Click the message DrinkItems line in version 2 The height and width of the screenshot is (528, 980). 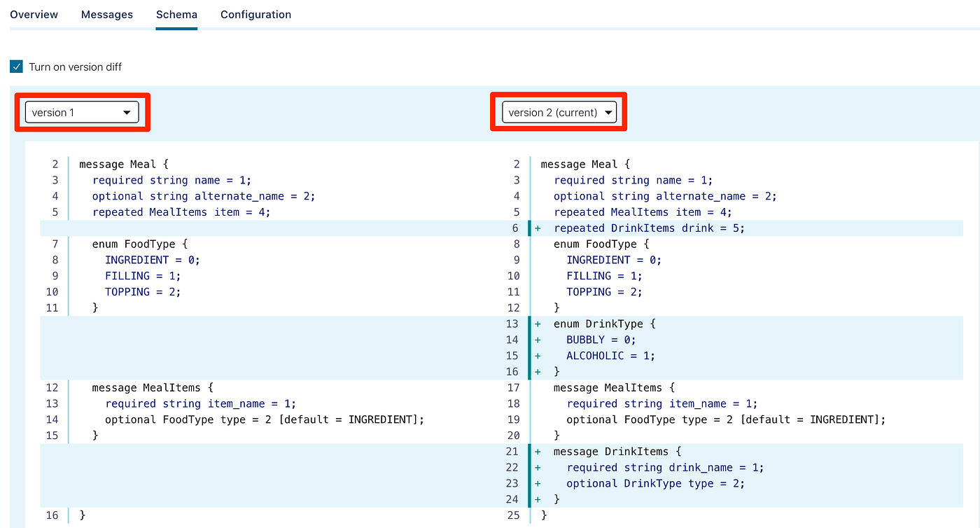tap(618, 451)
